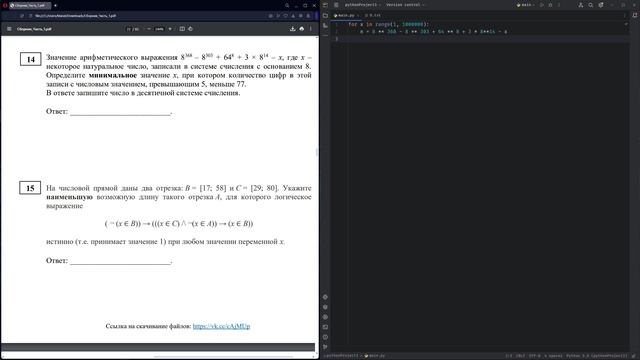Open a new browser tab

click(55, 6)
